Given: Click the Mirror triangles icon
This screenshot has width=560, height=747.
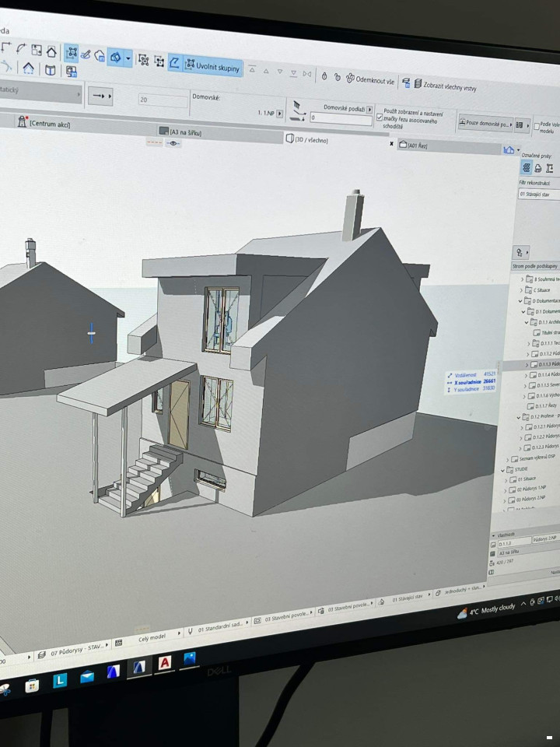Looking at the screenshot, I should click(x=307, y=74).
